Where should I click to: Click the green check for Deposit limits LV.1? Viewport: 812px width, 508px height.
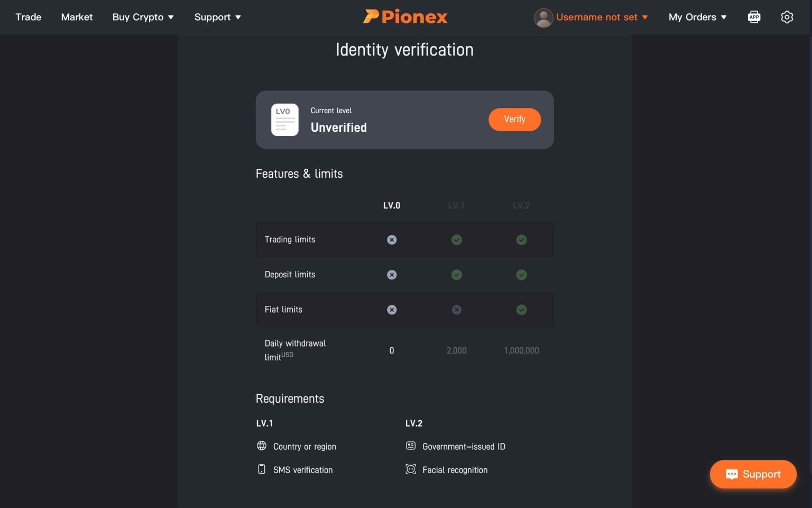(456, 275)
